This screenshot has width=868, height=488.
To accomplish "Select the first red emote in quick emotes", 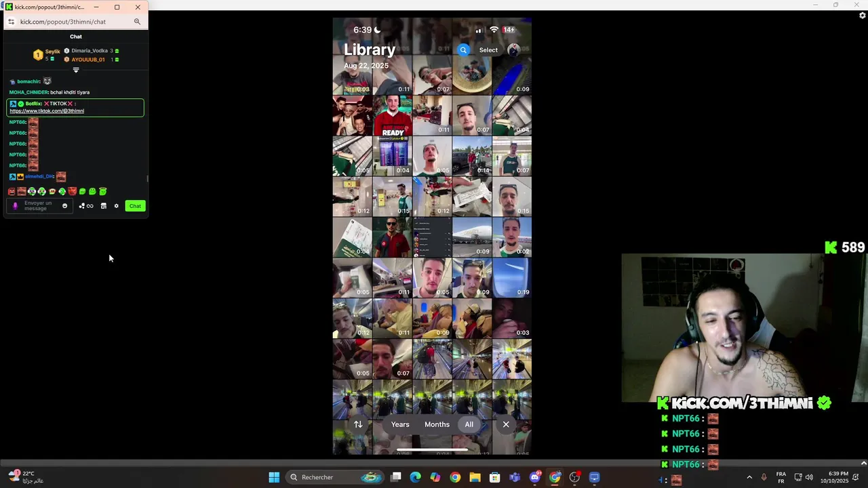I will click(12, 192).
